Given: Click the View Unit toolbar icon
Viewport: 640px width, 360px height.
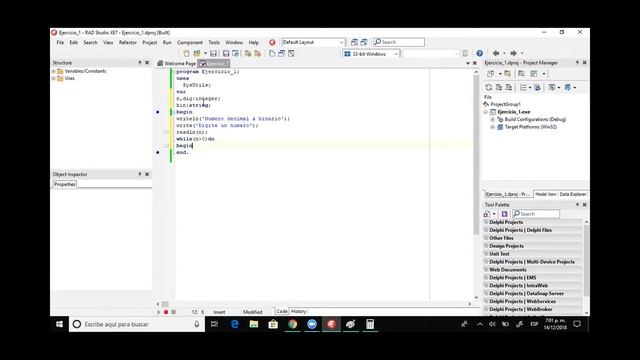Looking at the screenshot, I should pos(272,53).
